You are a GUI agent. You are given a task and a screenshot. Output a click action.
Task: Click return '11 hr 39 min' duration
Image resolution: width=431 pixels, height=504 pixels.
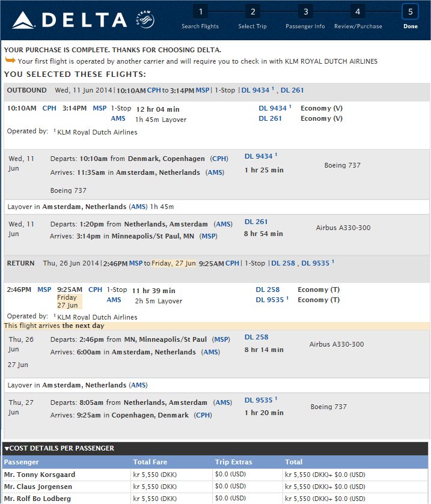(x=154, y=291)
